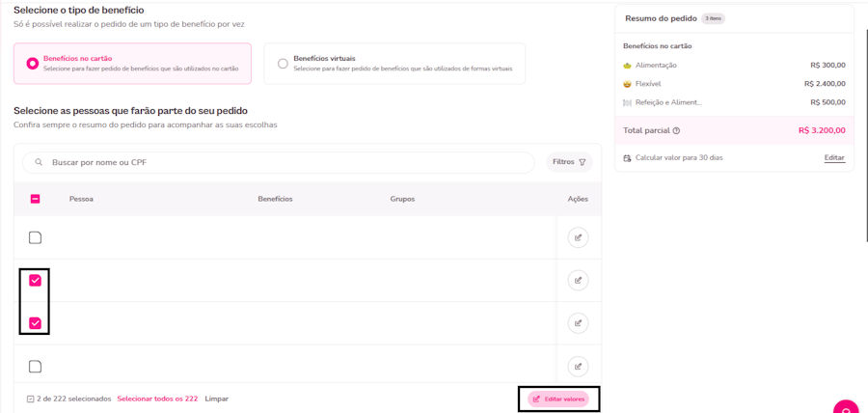Click the Editar valores button
Viewport: 868px width, 413px height.
[x=558, y=399]
